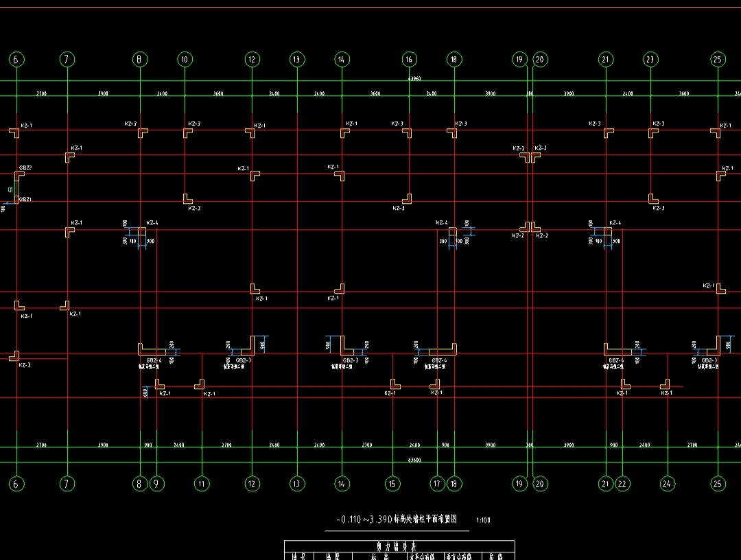741x560 pixels.
Task: Click the green Q1 wall label
Action: click(10, 189)
